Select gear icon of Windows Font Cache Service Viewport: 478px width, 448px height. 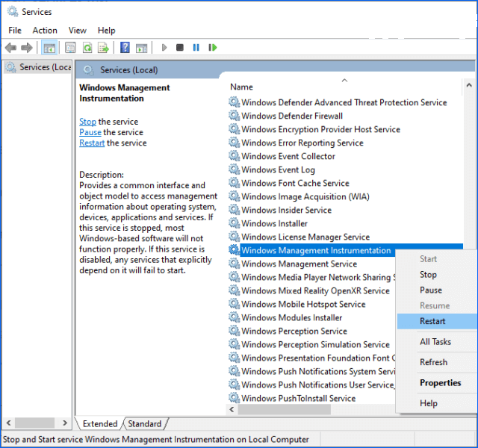coord(234,182)
